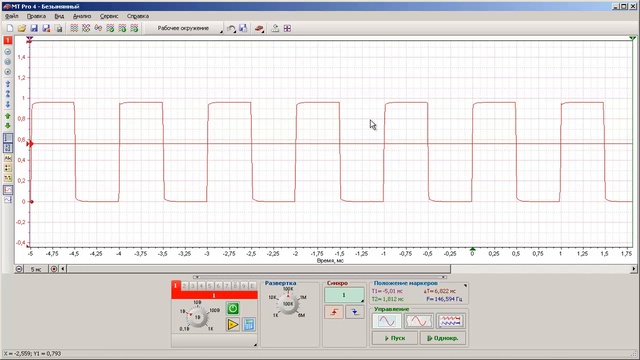Click the green down-arrow icon in the left sidebar
Screen dimensions: 640x360
click(8, 126)
